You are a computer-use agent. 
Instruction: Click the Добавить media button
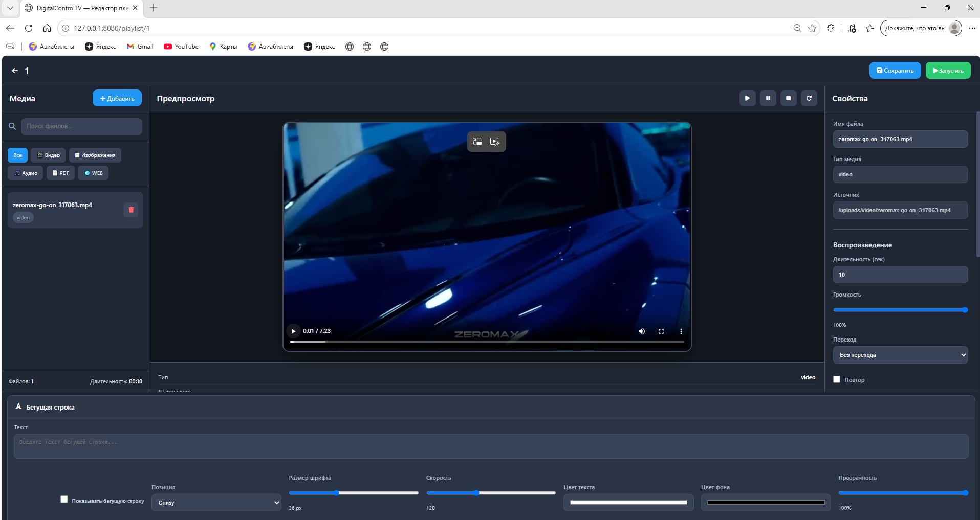pos(117,98)
